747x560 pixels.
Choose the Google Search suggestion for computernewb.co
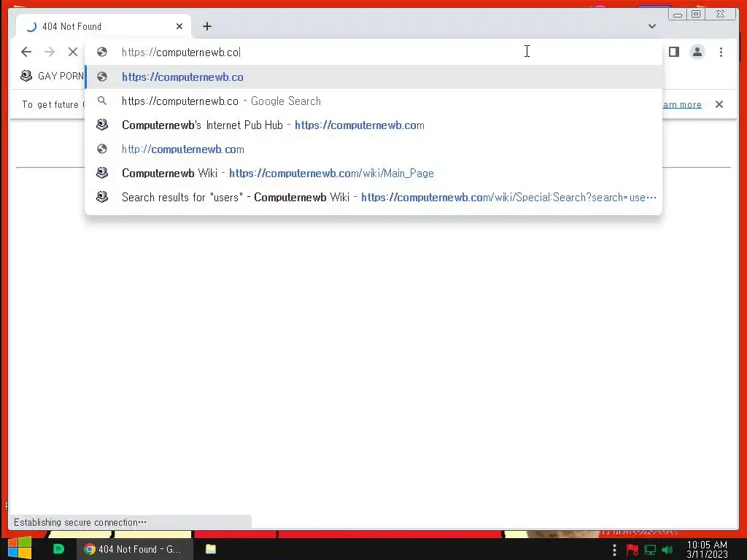point(373,101)
